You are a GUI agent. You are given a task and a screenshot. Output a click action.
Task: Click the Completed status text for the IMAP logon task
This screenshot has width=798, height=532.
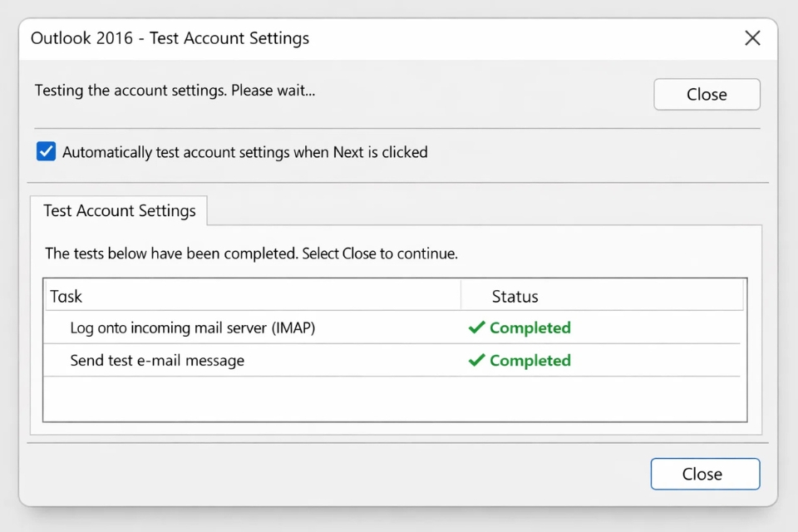coord(530,328)
